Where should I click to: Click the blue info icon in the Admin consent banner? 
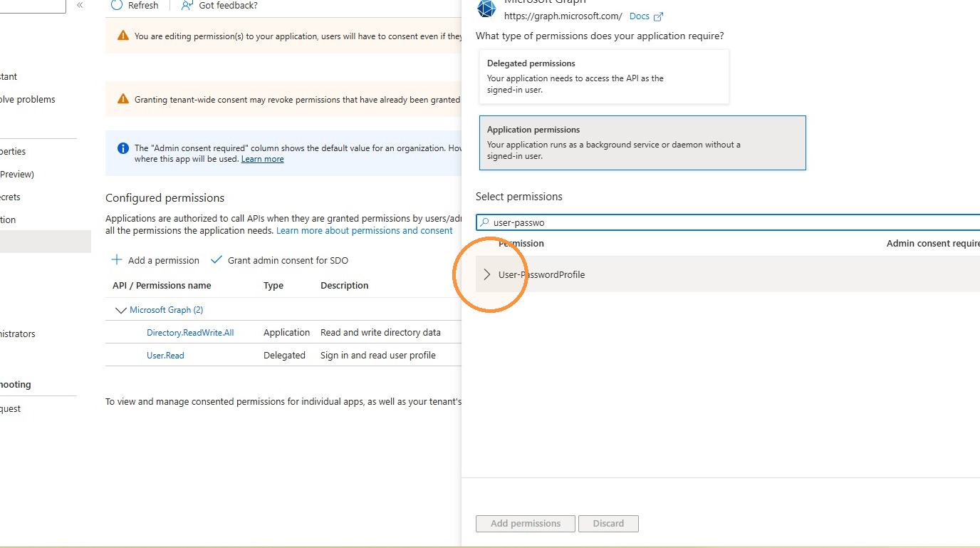point(123,148)
